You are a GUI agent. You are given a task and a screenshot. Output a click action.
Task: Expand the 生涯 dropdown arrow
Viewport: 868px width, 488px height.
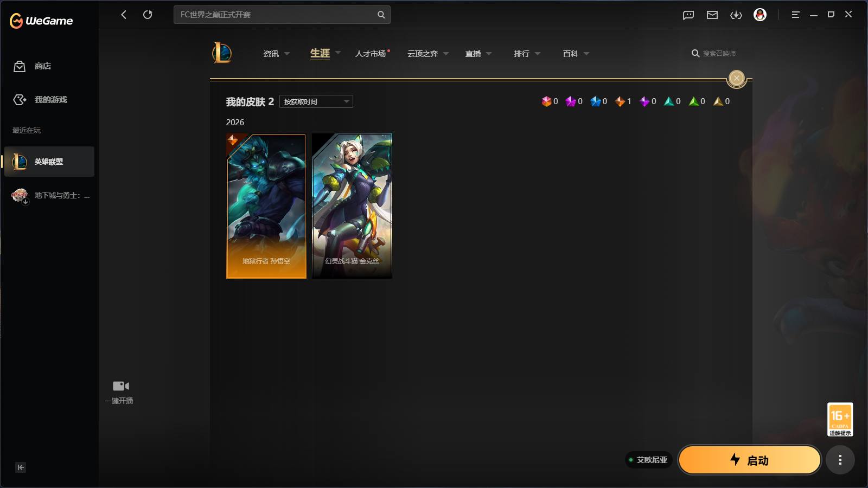[x=338, y=53]
